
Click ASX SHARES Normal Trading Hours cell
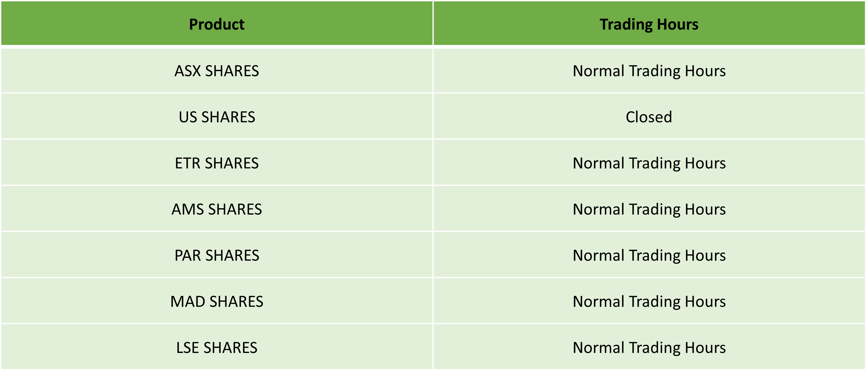point(649,71)
